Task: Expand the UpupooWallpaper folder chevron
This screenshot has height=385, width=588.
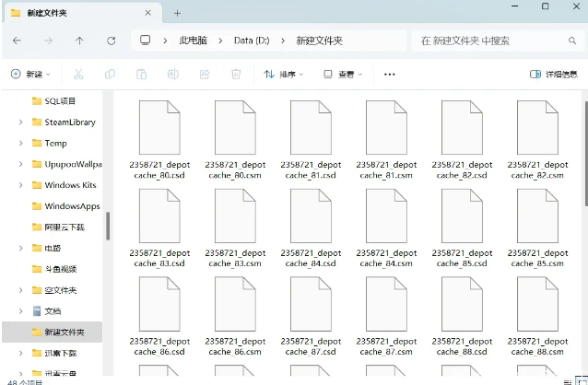Action: (x=20, y=164)
